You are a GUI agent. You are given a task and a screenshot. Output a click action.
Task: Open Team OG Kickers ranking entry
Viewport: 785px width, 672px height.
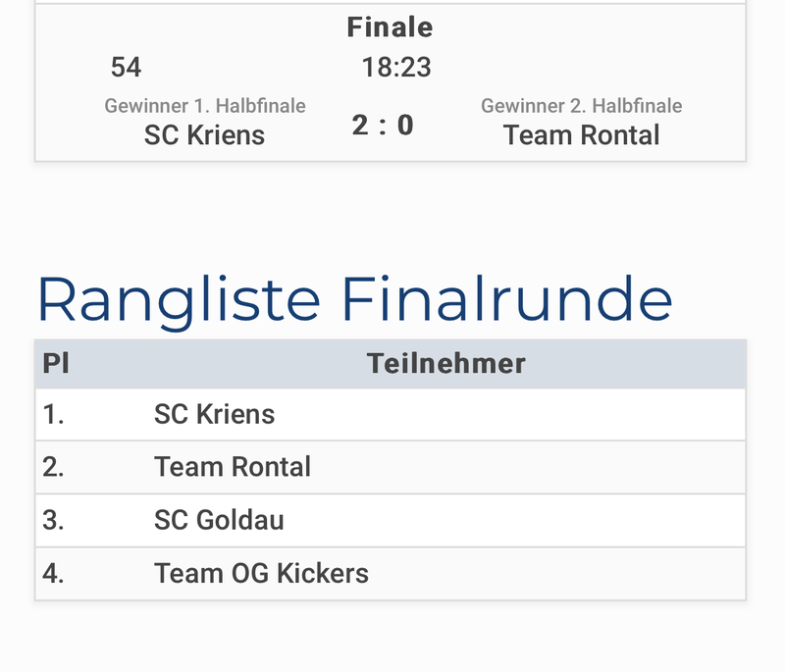coord(261,573)
